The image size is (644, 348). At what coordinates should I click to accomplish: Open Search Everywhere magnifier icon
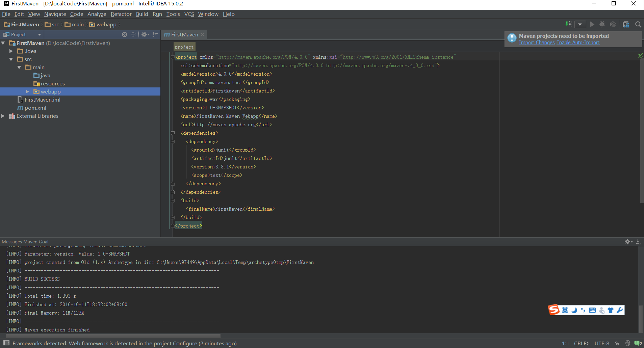pos(638,24)
